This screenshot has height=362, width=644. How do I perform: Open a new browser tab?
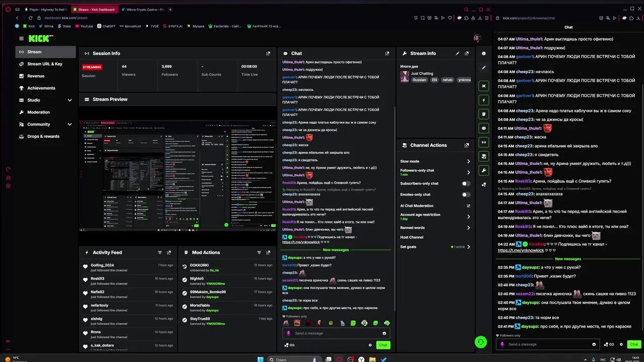[x=171, y=9]
